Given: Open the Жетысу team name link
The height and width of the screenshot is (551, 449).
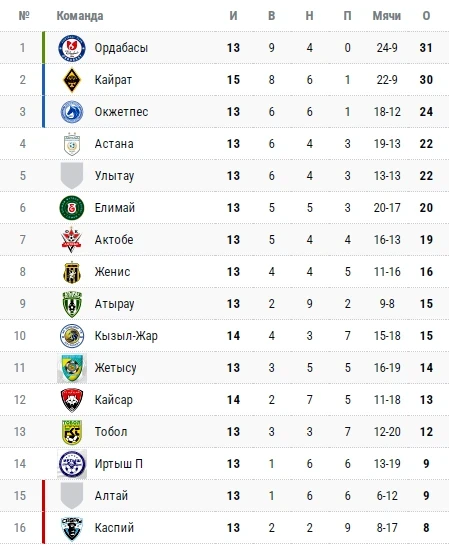Looking at the screenshot, I should 115,368.
